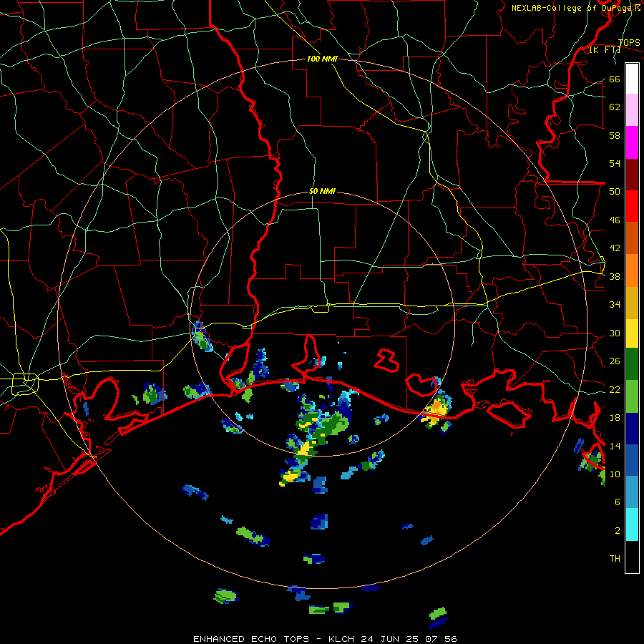Click the legend value 2
The height and width of the screenshot is (644, 644).
coord(618,531)
